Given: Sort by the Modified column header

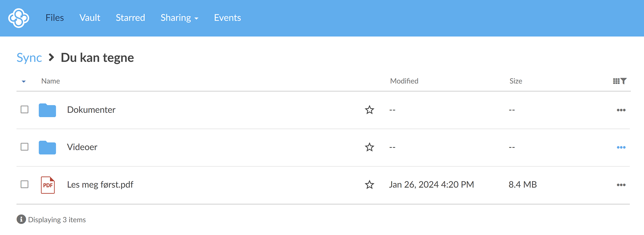Looking at the screenshot, I should point(404,81).
